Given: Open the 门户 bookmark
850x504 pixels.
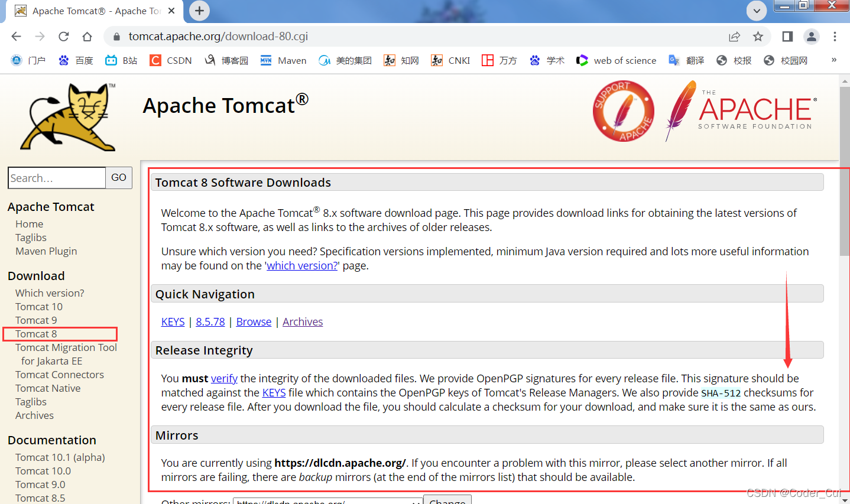Looking at the screenshot, I should click(x=28, y=60).
